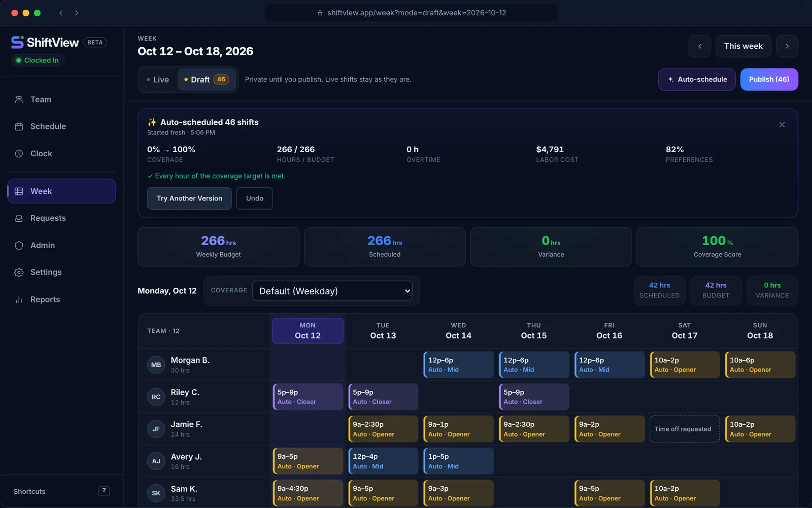Click Publish (46) button
Screen dimensions: 812x508
click(769, 79)
